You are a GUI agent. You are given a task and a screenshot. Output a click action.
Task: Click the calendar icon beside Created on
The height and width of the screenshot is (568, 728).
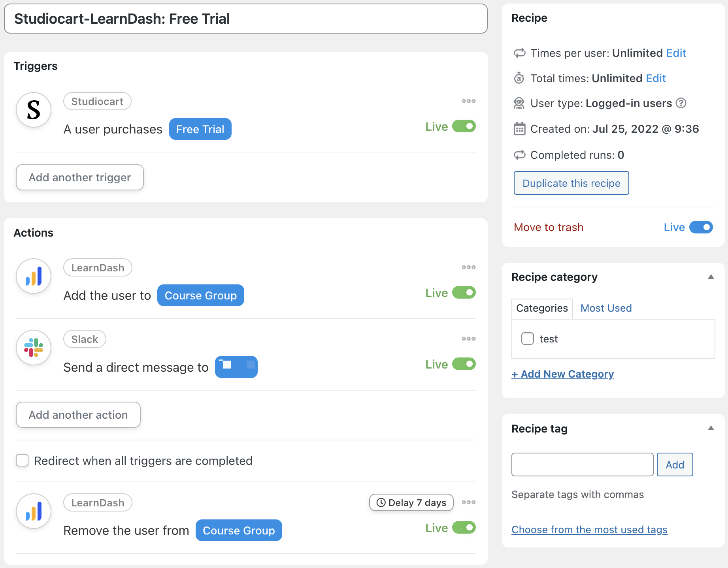(519, 129)
